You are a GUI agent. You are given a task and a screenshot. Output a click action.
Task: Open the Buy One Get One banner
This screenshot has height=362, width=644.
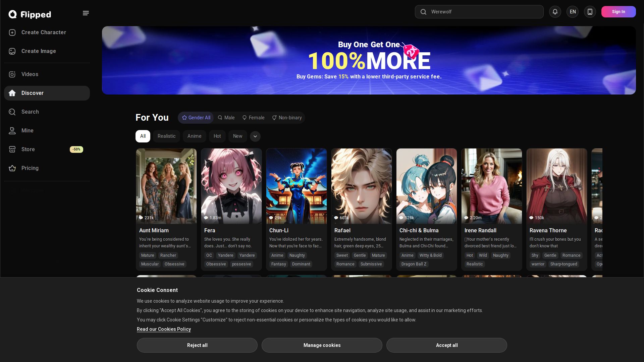coord(369,60)
